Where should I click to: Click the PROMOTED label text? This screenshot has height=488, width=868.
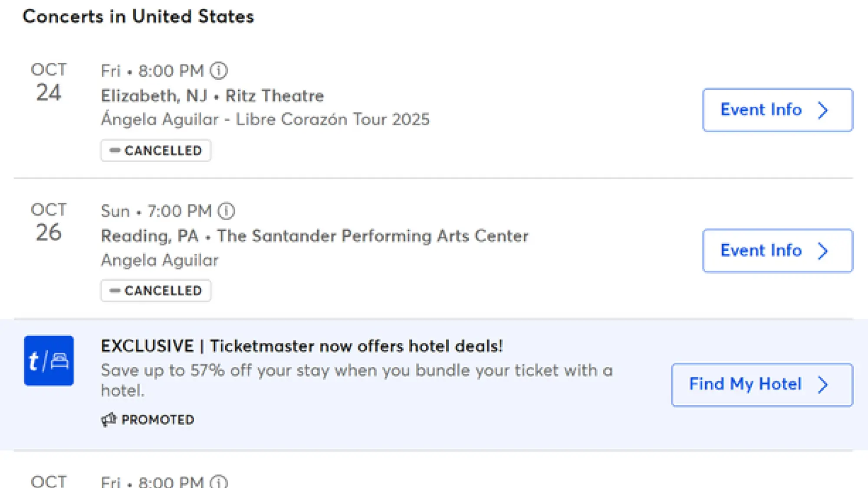[158, 419]
